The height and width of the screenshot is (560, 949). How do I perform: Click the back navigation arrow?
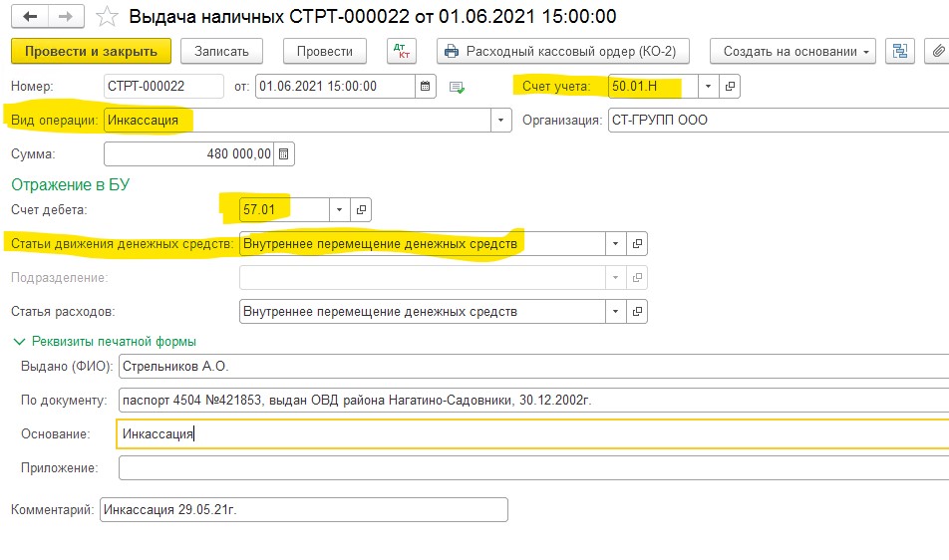[x=31, y=17]
